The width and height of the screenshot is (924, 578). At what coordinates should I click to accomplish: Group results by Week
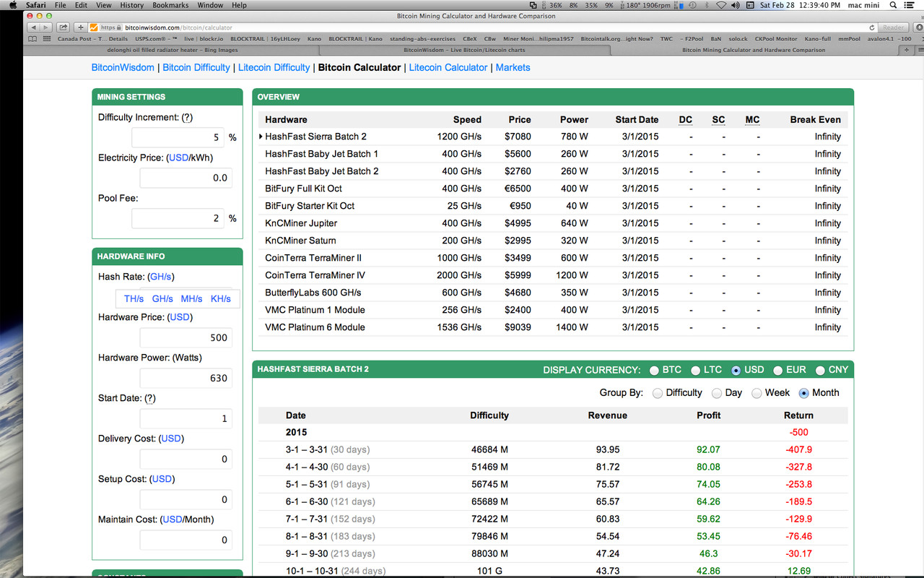(x=757, y=394)
